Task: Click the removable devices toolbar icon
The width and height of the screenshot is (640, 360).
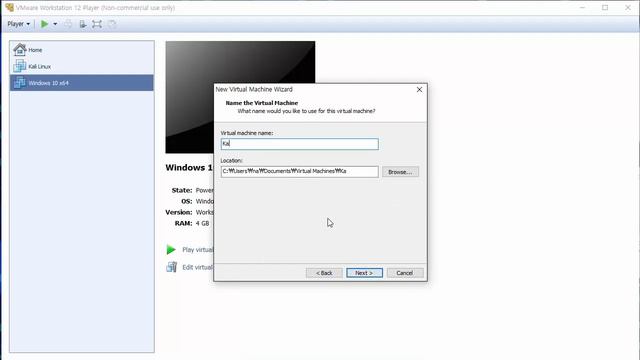Action: point(82,24)
